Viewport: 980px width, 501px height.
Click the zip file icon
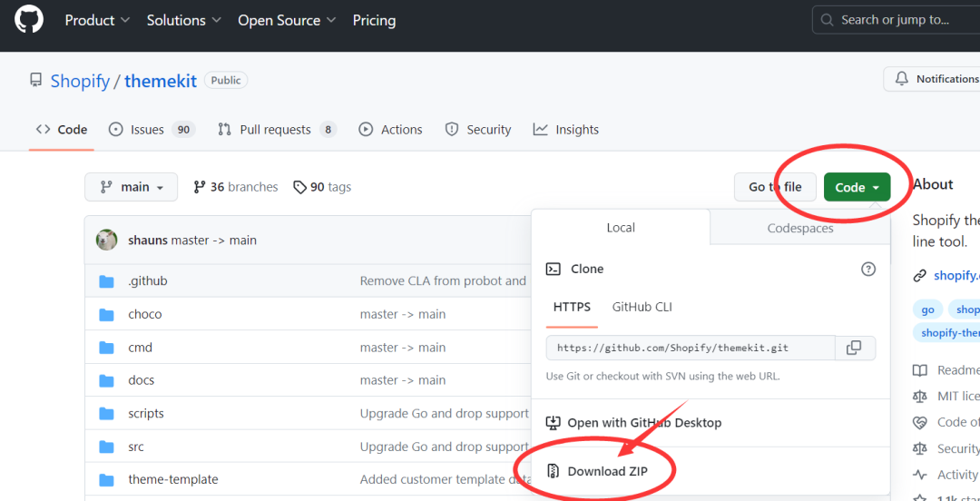coord(553,471)
